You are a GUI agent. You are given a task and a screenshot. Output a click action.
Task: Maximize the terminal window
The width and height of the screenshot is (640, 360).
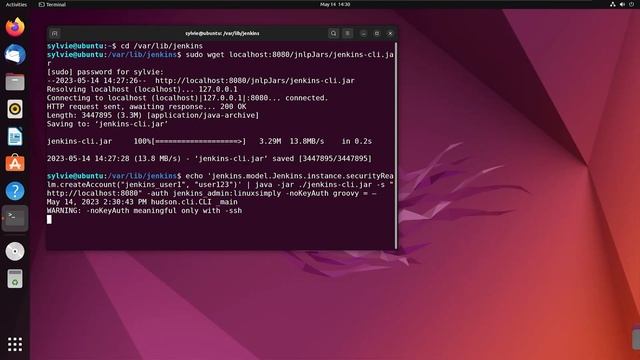pyautogui.click(x=377, y=33)
